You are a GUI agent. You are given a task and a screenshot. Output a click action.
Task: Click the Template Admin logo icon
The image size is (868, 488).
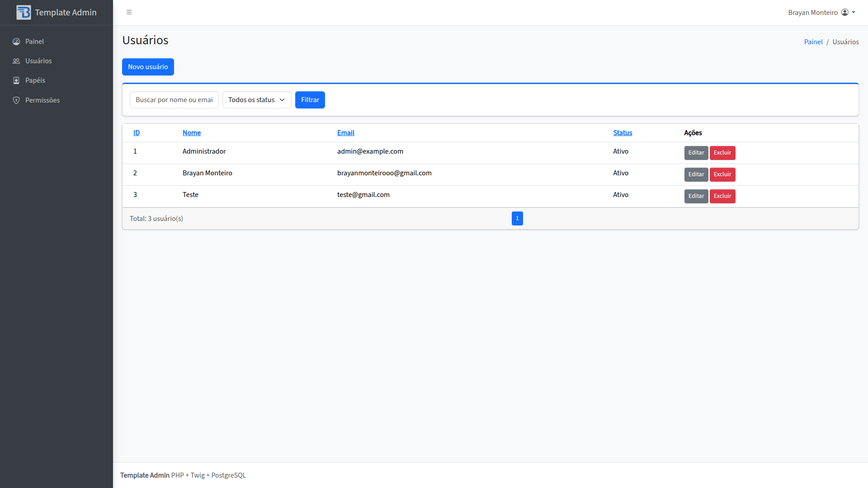(x=24, y=12)
